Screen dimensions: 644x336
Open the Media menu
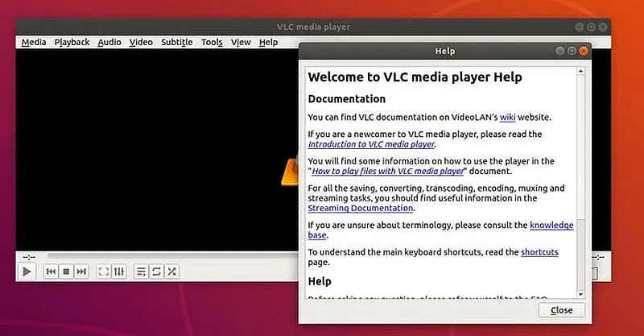click(x=34, y=43)
